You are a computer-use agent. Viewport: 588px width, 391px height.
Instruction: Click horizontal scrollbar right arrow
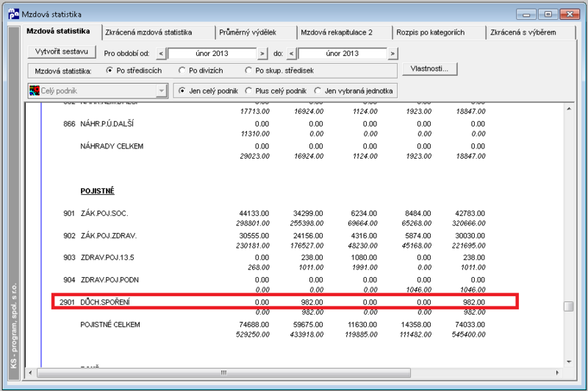[x=558, y=373]
